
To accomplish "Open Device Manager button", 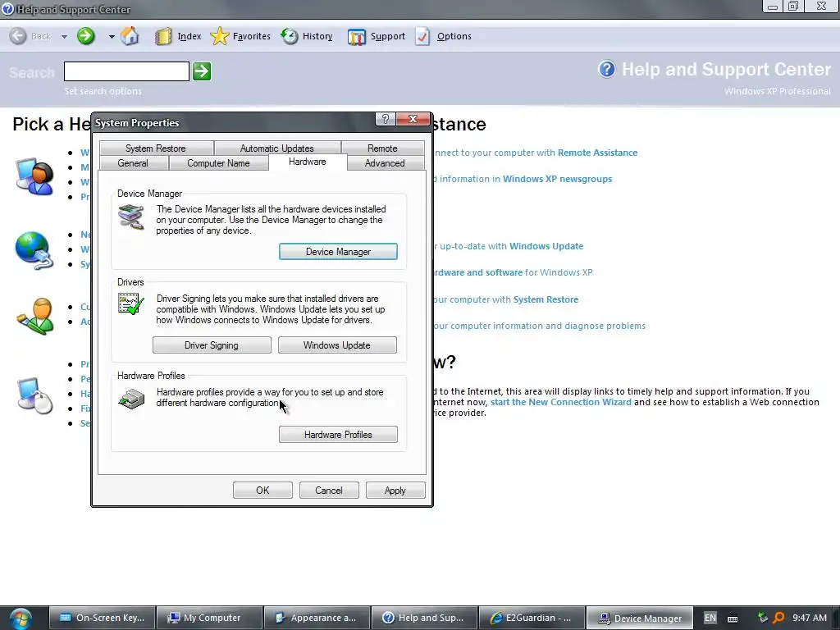I will (338, 251).
